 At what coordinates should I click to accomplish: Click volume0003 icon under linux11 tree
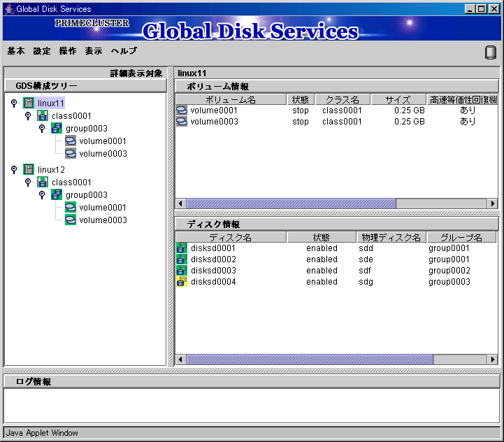[x=71, y=153]
